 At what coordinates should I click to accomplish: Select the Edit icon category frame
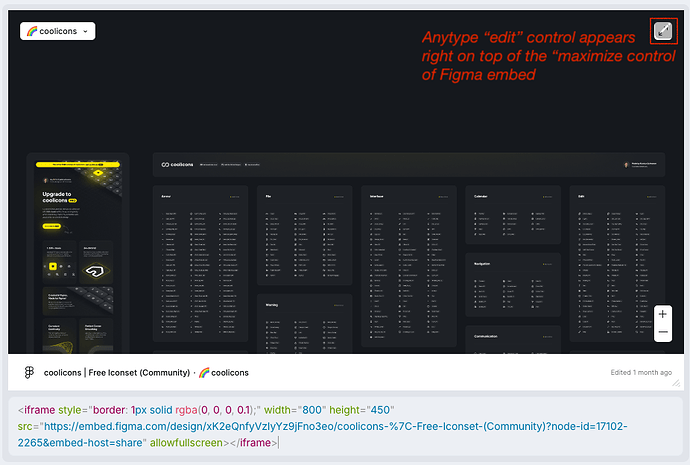pyautogui.click(x=617, y=264)
